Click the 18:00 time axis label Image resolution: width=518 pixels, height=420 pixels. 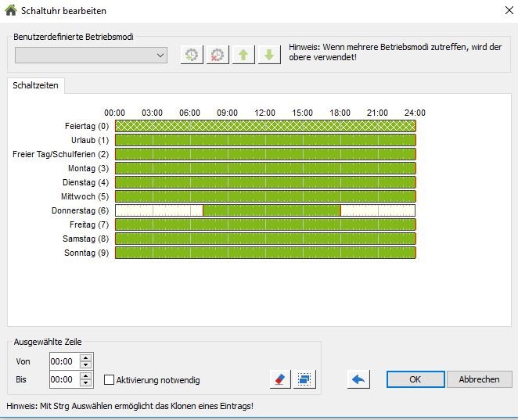(x=340, y=113)
